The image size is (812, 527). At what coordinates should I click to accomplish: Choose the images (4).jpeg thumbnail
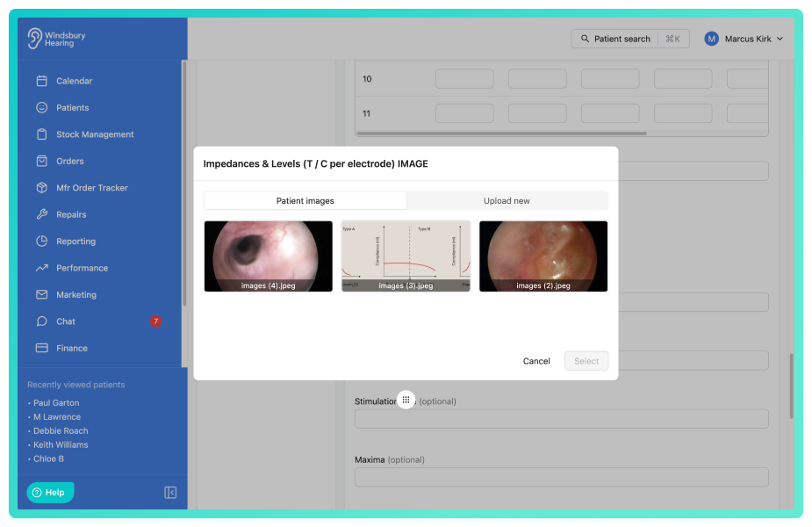click(269, 256)
